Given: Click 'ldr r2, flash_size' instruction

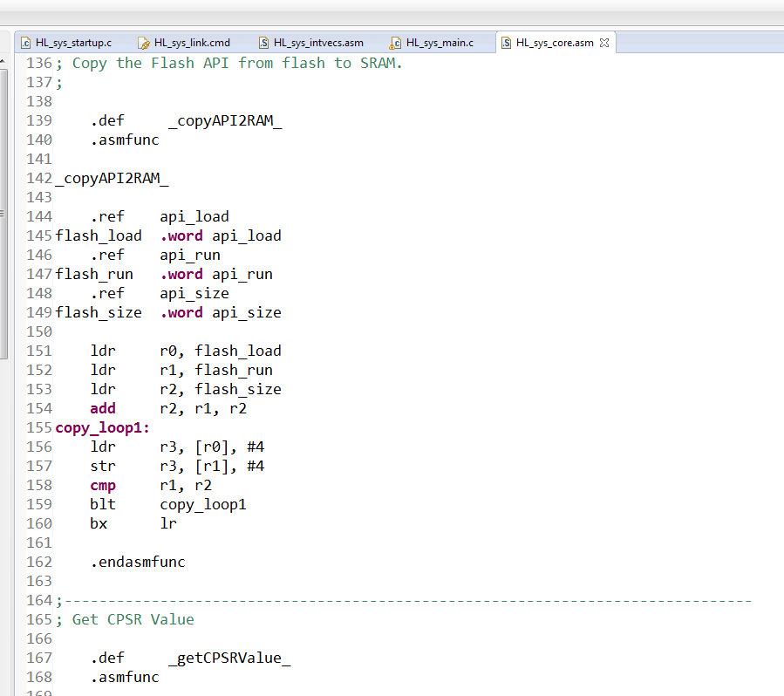Looking at the screenshot, I should [x=186, y=390].
